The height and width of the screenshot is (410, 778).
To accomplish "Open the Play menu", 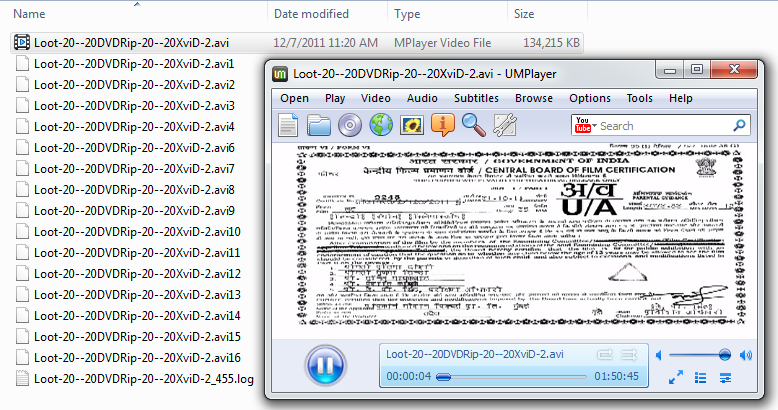I will (x=335, y=98).
